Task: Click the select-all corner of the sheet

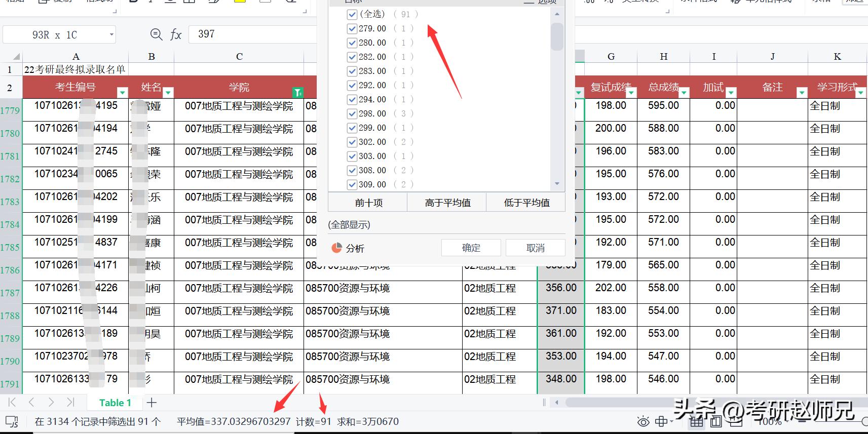Action: point(16,56)
